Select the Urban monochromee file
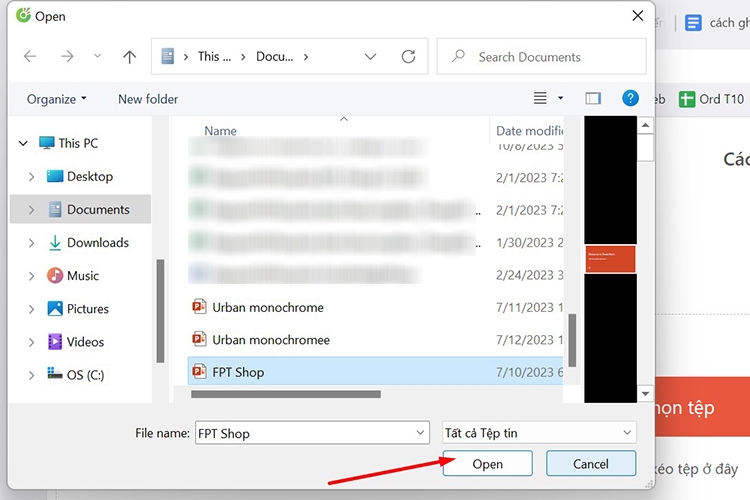Viewport: 750px width, 500px height. [x=271, y=340]
